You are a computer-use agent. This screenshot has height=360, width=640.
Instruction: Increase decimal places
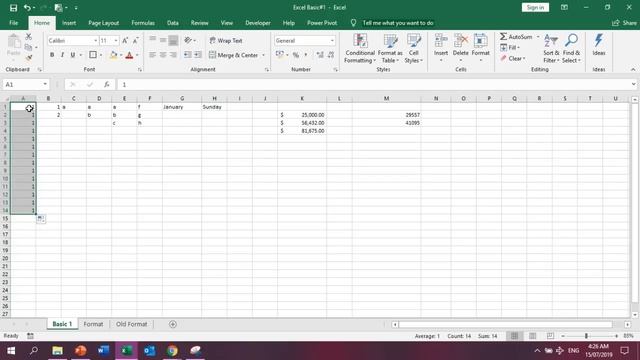point(320,55)
